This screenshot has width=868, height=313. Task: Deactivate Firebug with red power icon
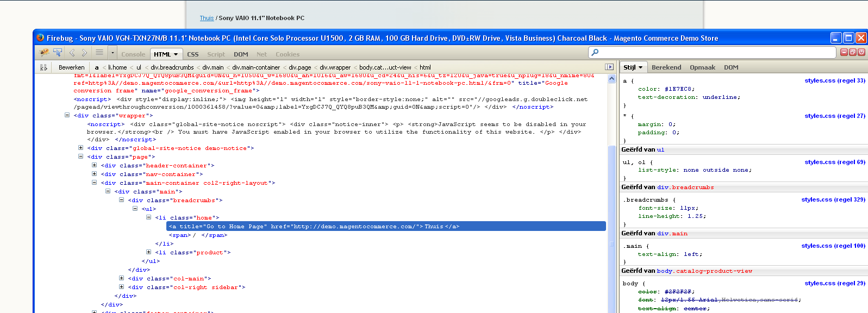(861, 52)
